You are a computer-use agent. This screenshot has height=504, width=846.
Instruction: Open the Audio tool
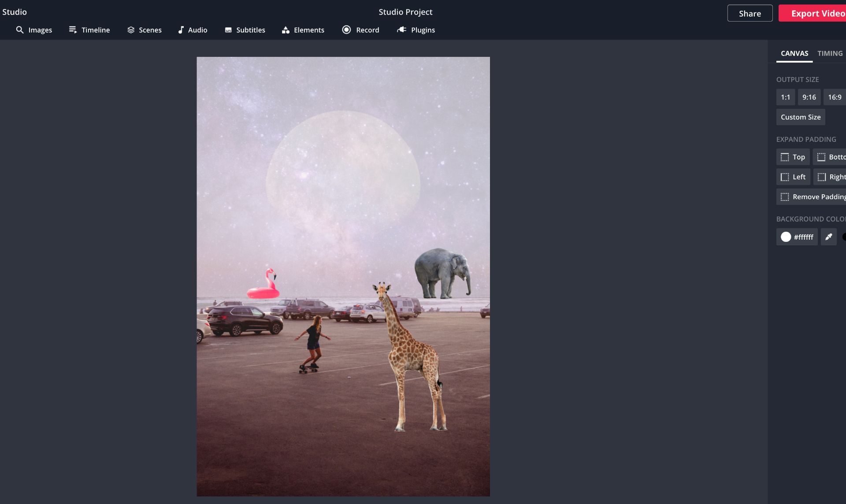[193, 30]
